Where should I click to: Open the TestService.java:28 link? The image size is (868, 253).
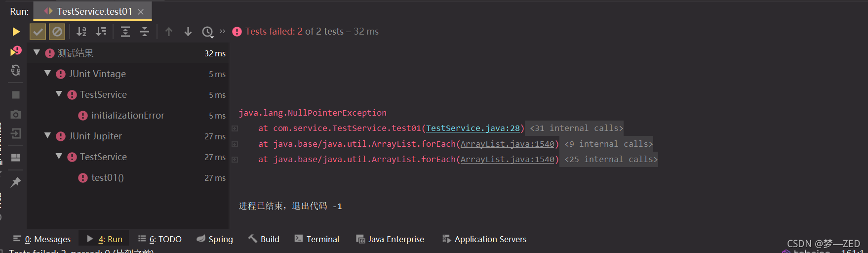[x=473, y=128]
